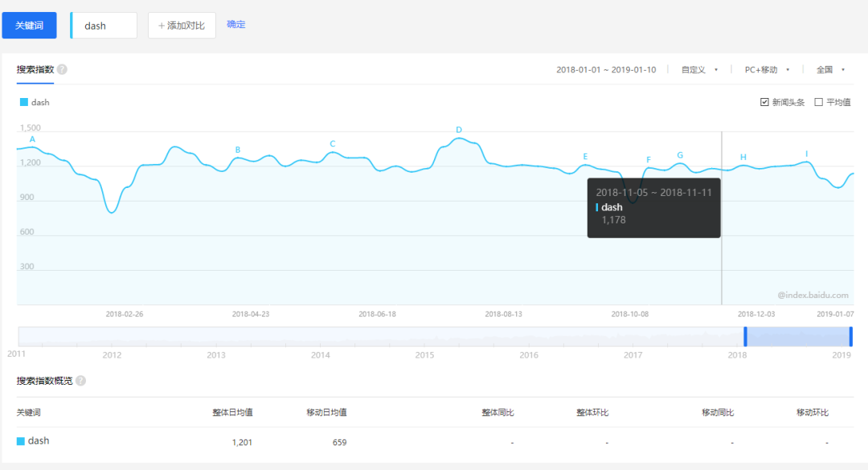Click news marker C on chart

333,143
